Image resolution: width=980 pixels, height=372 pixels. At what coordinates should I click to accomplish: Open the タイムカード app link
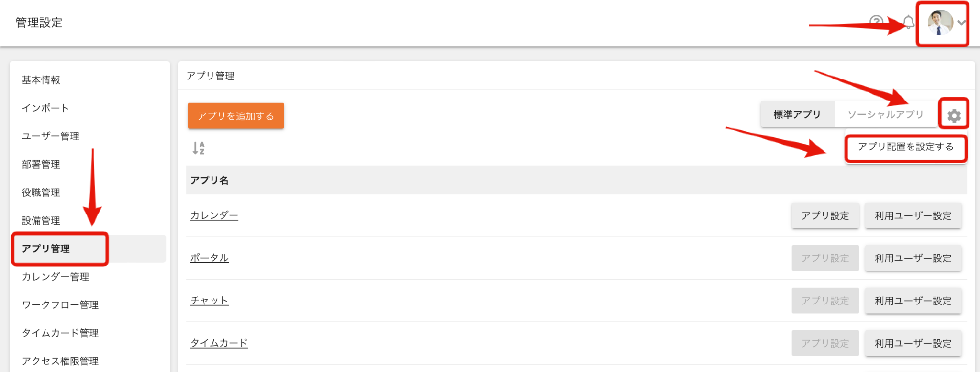(x=219, y=343)
